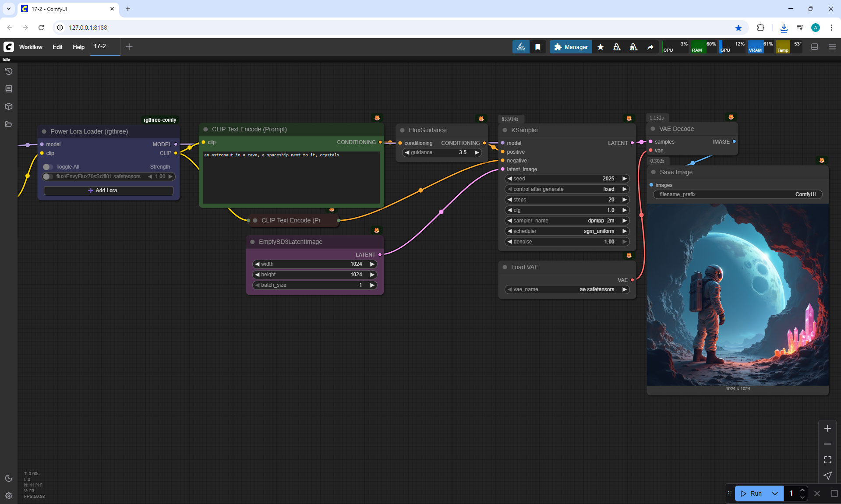Open the model library cube icon
This screenshot has height=504, width=841.
tap(9, 106)
